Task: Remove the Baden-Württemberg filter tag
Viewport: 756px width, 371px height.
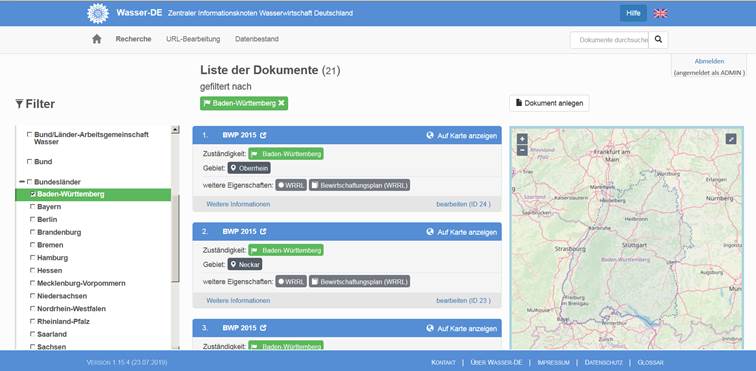Action: tap(281, 103)
